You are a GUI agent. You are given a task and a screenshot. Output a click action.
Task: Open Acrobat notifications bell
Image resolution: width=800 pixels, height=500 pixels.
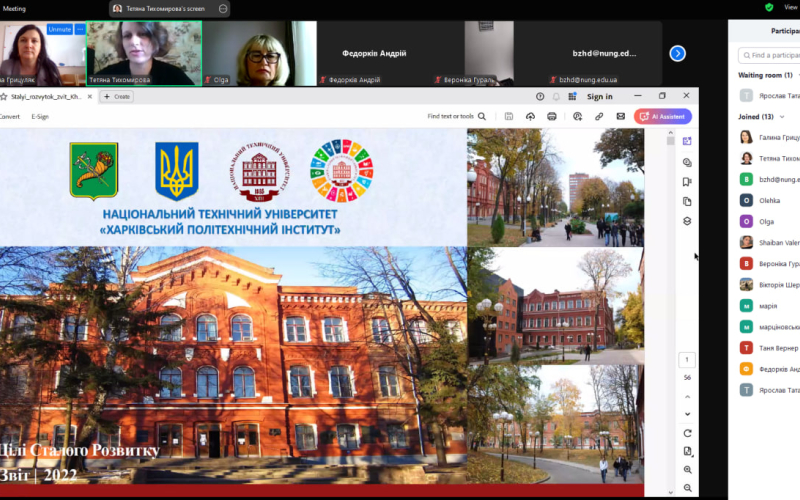[x=556, y=96]
